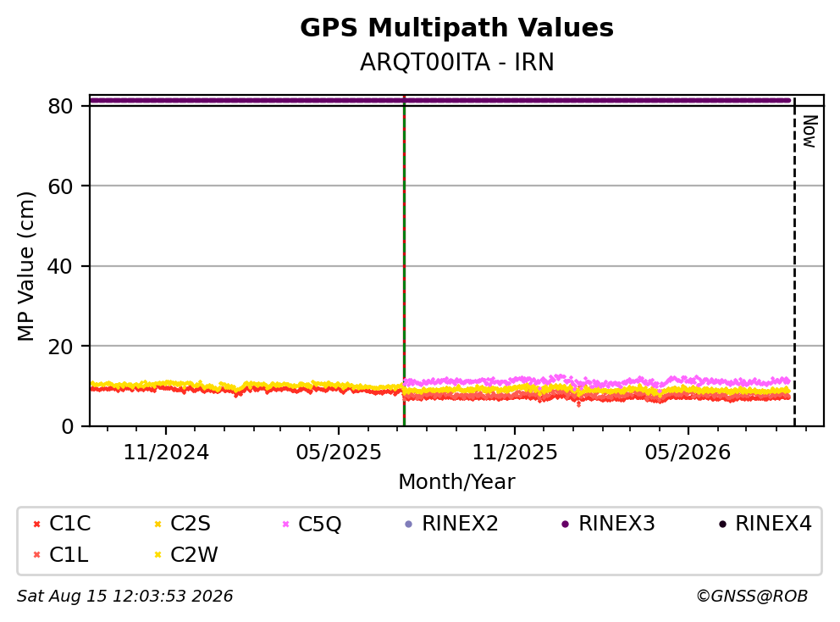The height and width of the screenshot is (622, 840).
Task: Click the y-axis tick label 20
Action: 60,347
